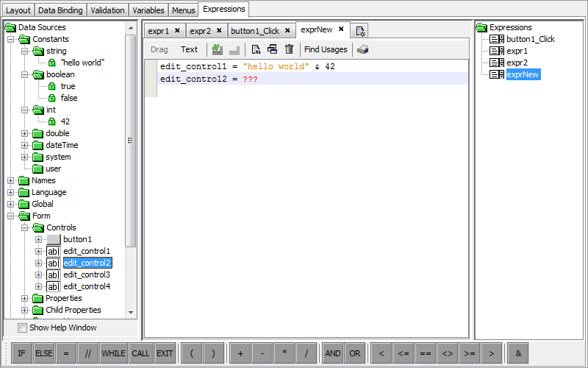Enable the Show Help Window checkbox
The image size is (588, 368).
tap(22, 328)
